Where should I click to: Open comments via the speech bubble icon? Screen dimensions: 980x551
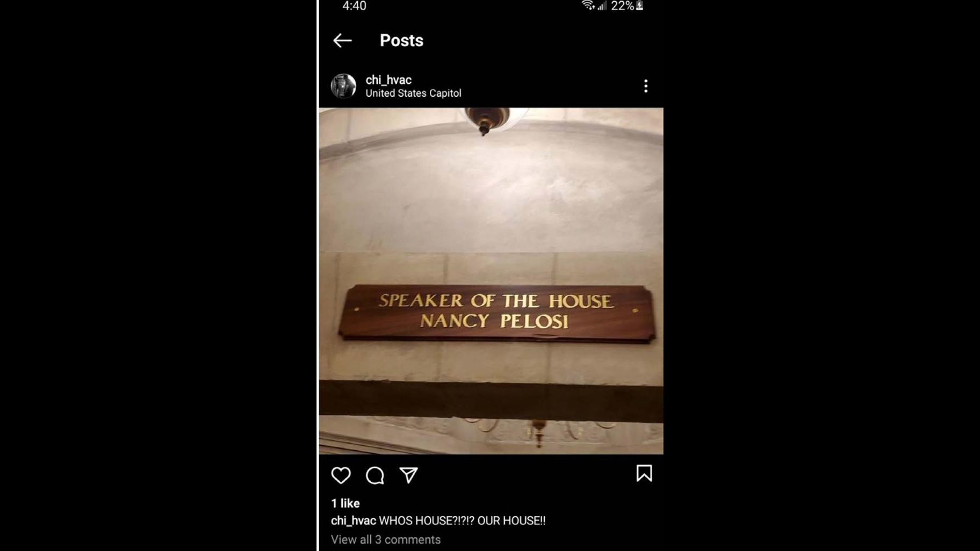[x=375, y=475]
